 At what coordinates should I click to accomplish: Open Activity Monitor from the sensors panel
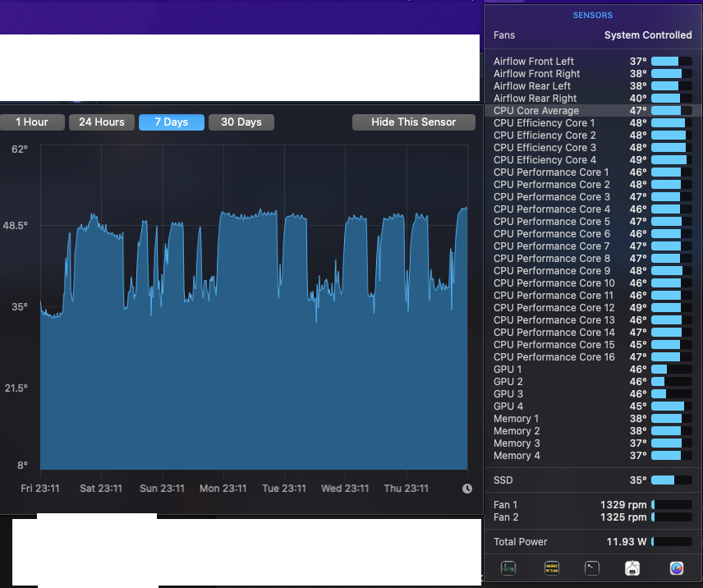[508, 568]
